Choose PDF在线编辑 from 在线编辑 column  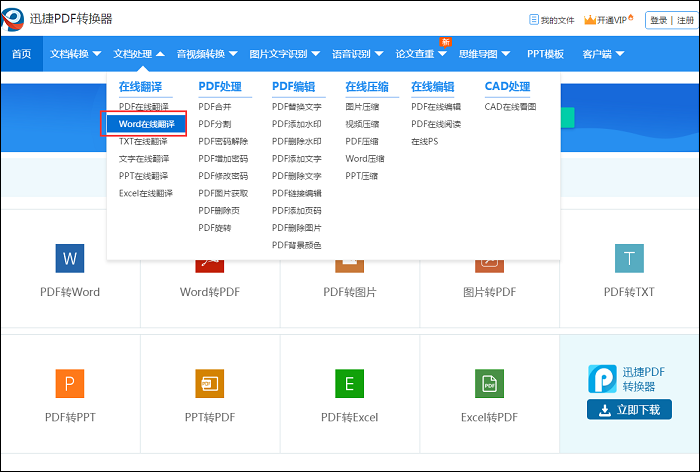click(x=436, y=107)
